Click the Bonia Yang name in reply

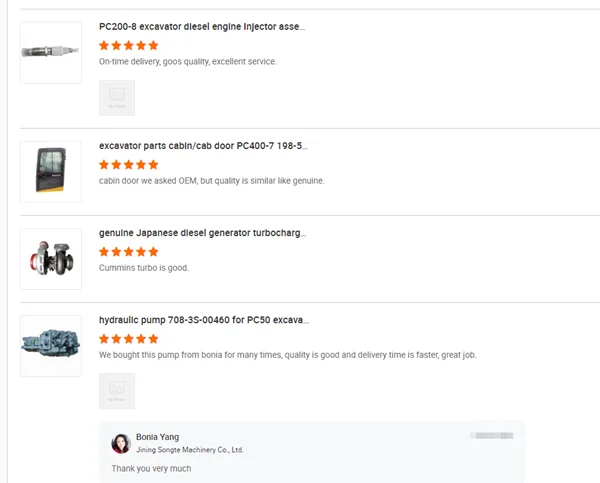pyautogui.click(x=157, y=437)
